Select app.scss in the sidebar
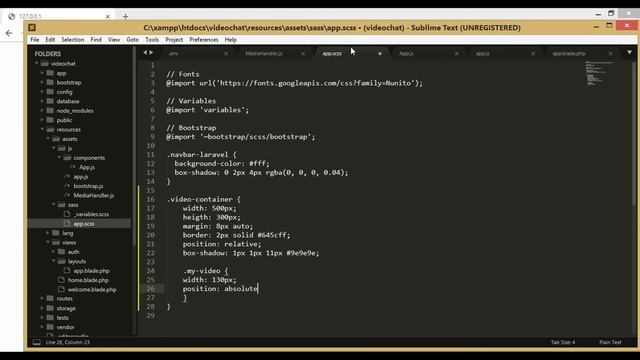 tap(84, 223)
